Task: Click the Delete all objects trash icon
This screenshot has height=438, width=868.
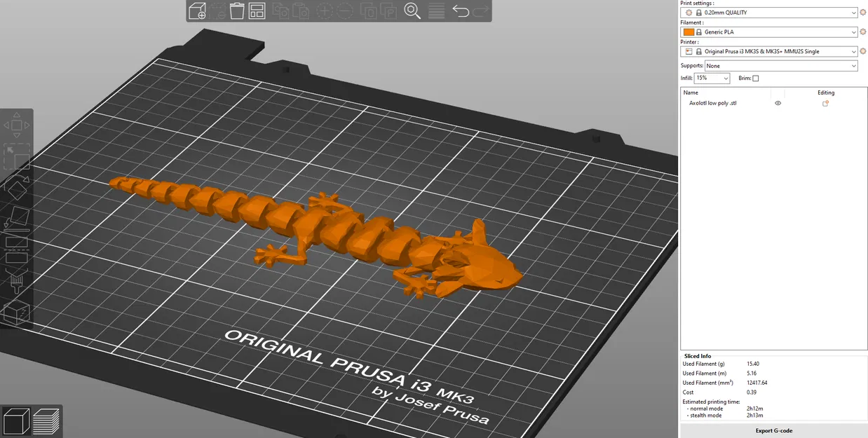Action: click(236, 11)
